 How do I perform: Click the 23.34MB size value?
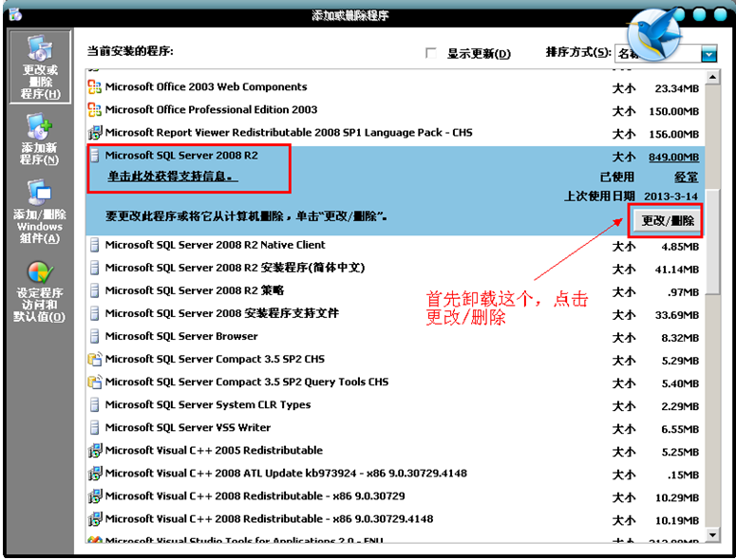tap(677, 88)
